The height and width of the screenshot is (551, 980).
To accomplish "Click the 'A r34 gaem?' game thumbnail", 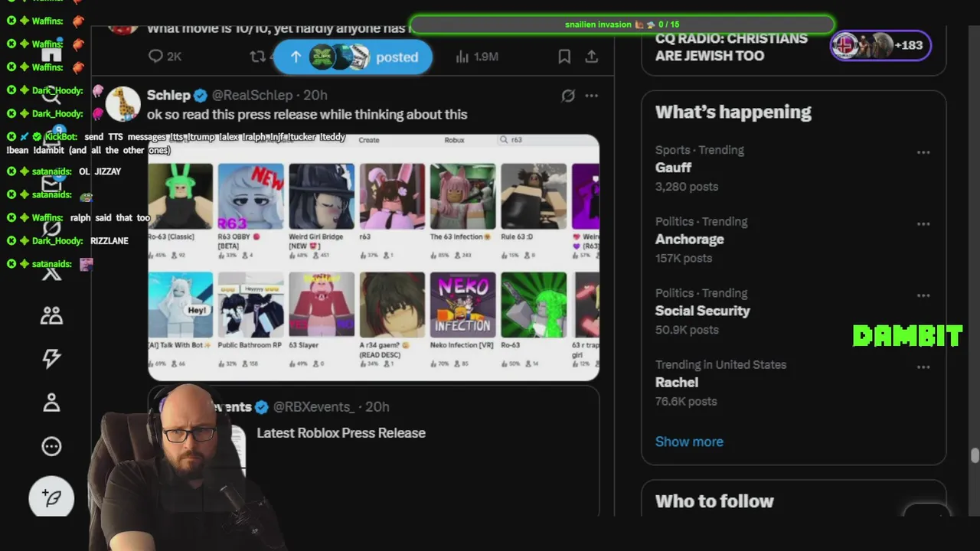I will [x=392, y=305].
